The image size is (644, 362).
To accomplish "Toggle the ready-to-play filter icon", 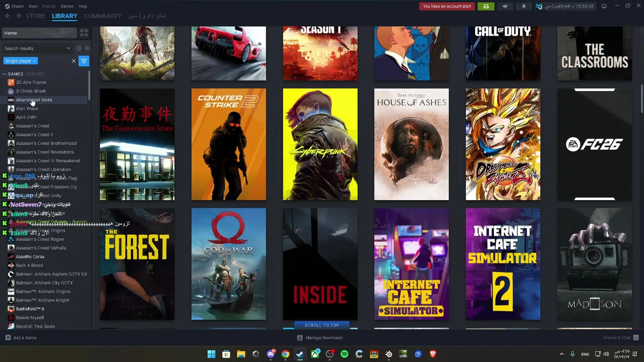I will 87,48.
